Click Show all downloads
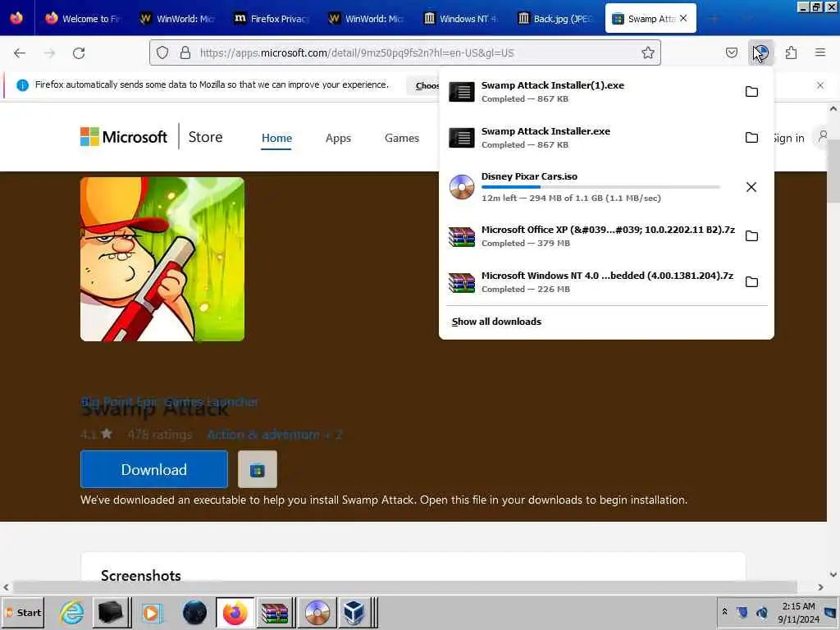840x630 pixels. pyautogui.click(x=496, y=322)
